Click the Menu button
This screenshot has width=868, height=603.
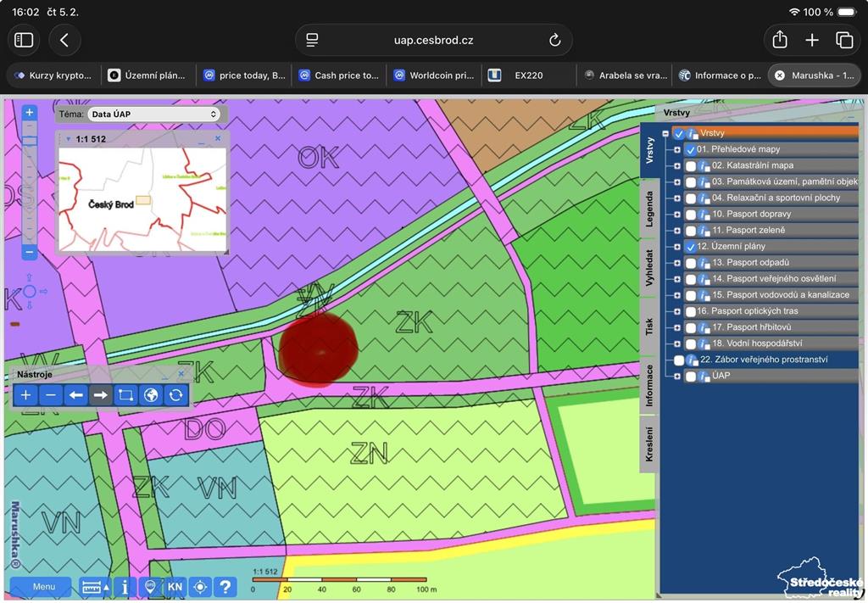44,587
